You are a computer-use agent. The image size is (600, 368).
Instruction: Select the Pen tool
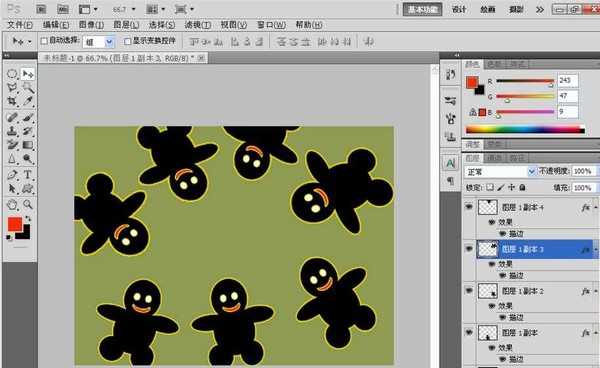[12, 174]
